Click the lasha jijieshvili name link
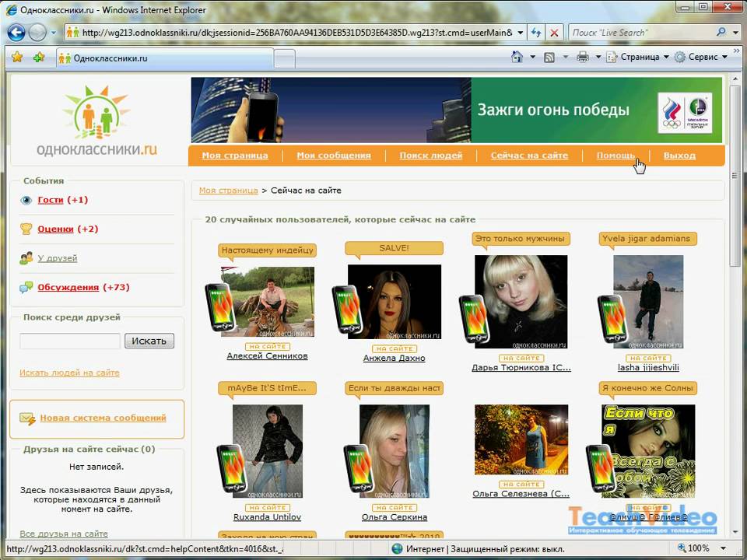This screenshot has width=747, height=560. coord(648,368)
